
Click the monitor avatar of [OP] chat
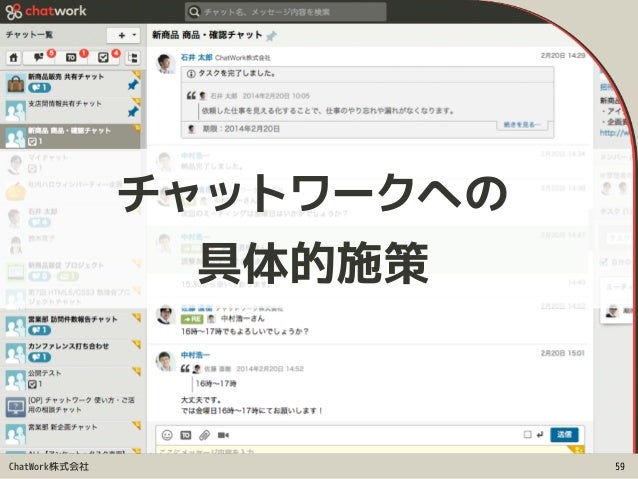point(15,407)
